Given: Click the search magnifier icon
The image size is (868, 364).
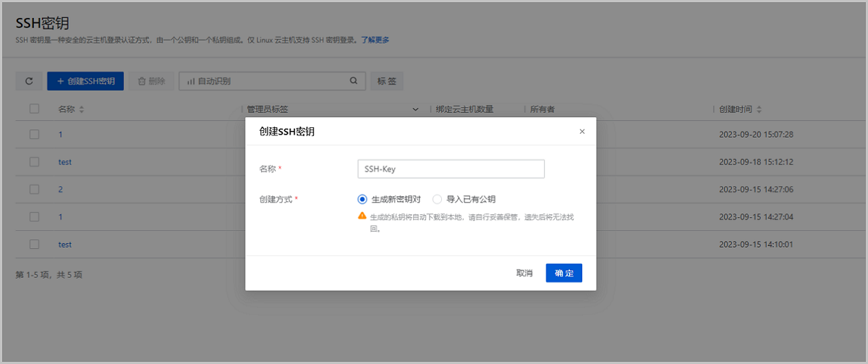Looking at the screenshot, I should point(354,81).
